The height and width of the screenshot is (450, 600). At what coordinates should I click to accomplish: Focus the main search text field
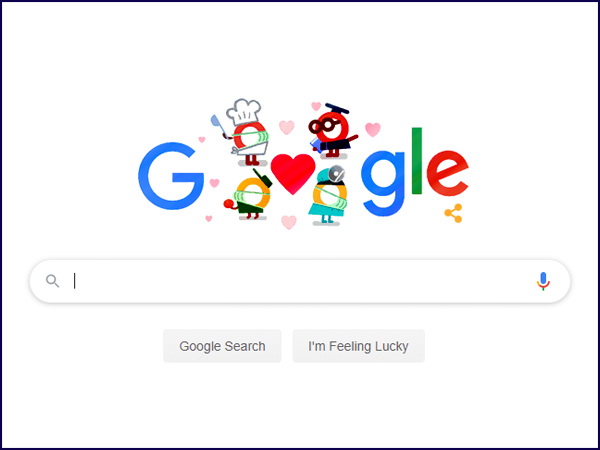[300, 281]
